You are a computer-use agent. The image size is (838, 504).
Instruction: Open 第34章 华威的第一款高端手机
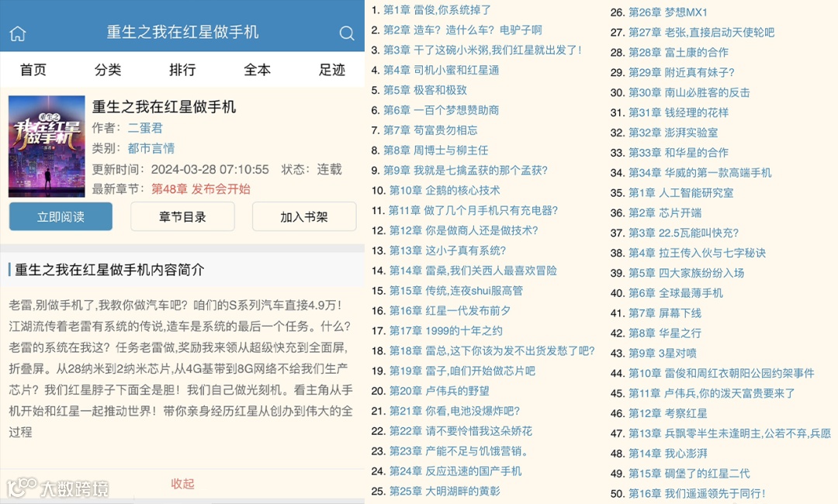[x=700, y=172]
